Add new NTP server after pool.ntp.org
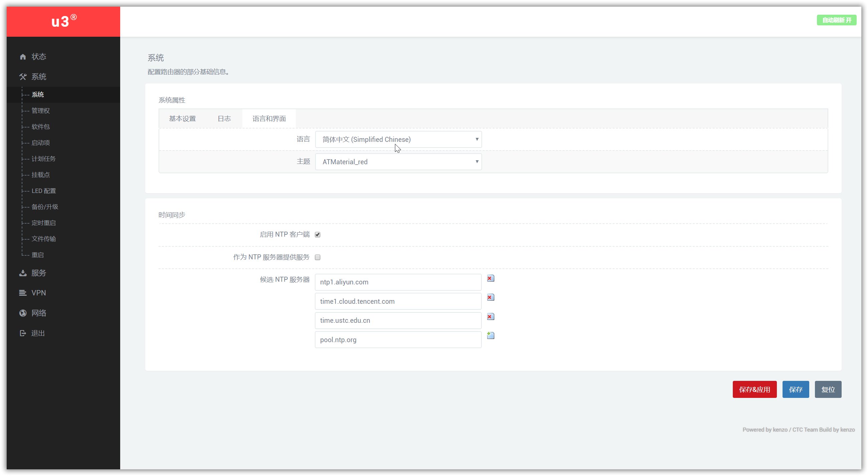 [491, 336]
